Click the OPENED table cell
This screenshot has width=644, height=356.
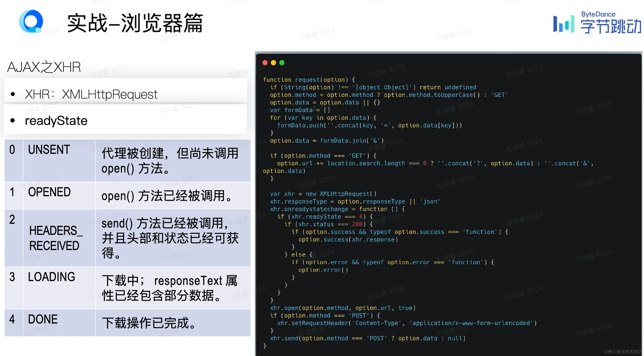pyautogui.click(x=49, y=192)
